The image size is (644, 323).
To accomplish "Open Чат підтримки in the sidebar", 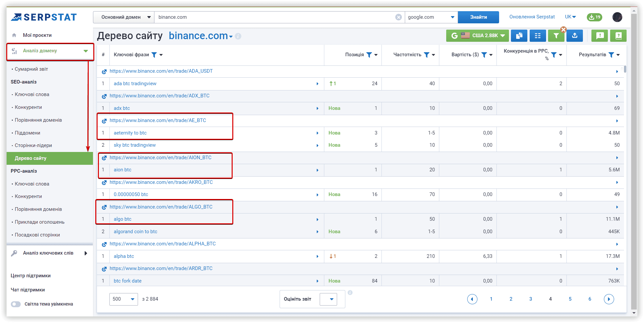I will point(28,290).
